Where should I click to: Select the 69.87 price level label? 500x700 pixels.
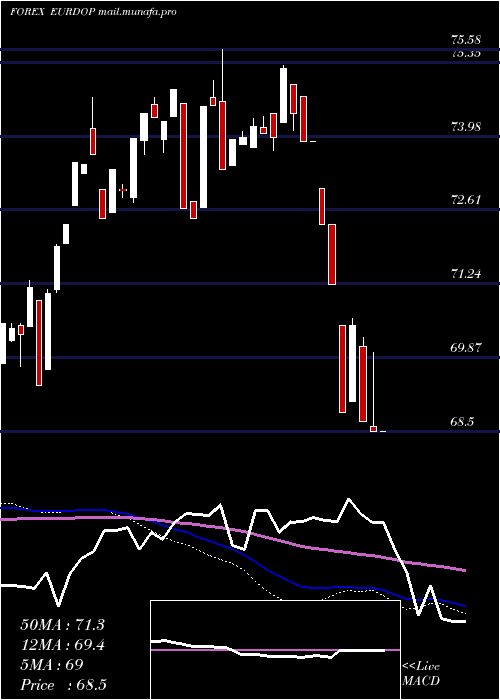(466, 347)
